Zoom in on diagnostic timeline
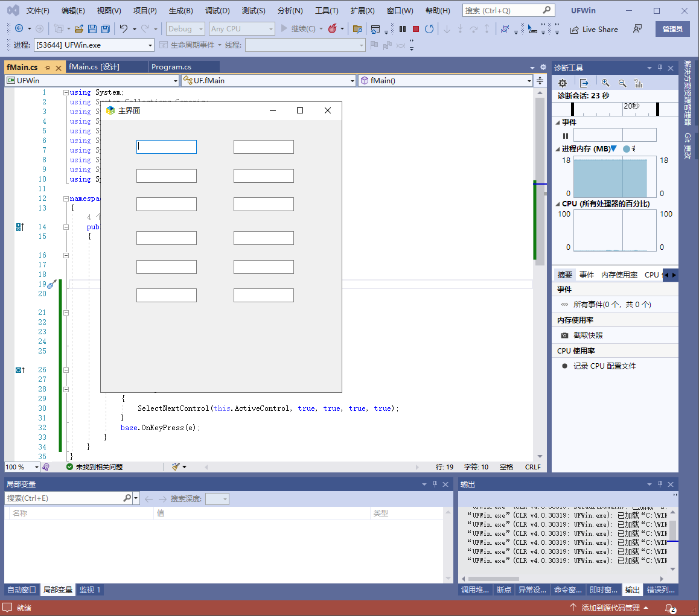The width and height of the screenshot is (699, 616). click(x=605, y=83)
